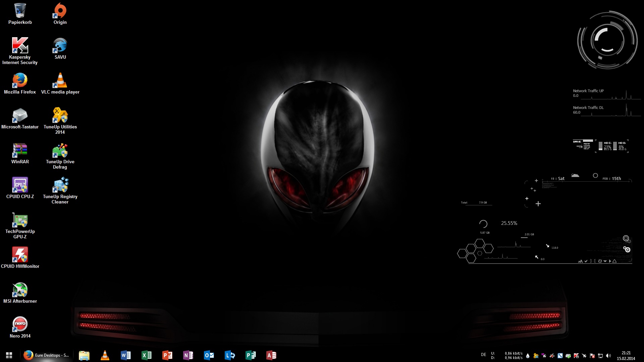This screenshot has width=644, height=362.
Task: Click the cloud weather icon in the widget
Action: tap(575, 175)
